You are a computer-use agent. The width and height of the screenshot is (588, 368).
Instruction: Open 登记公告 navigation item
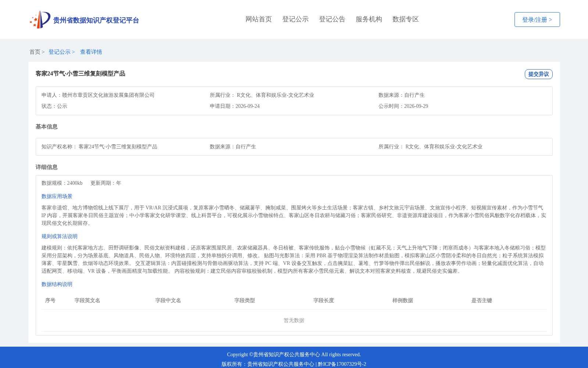(332, 19)
